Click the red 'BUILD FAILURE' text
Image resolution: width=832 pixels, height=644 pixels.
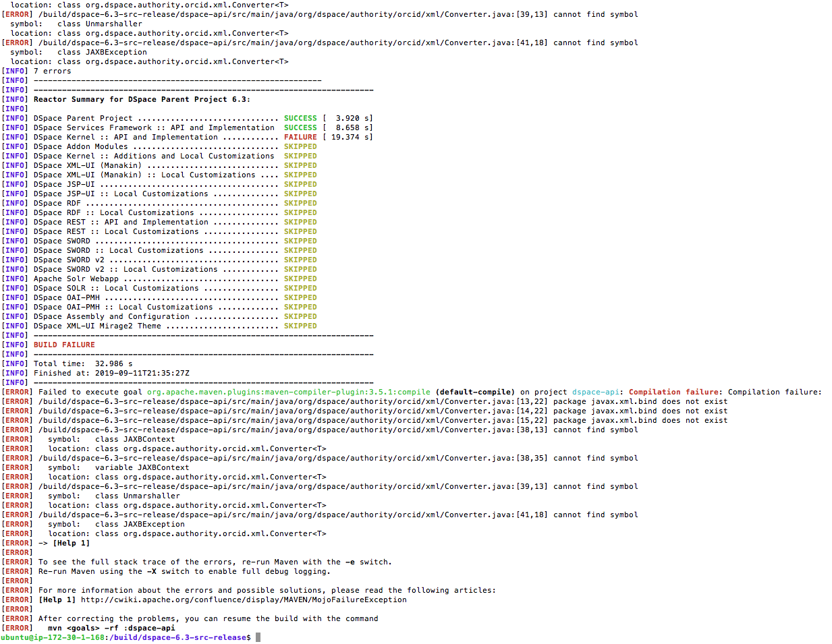tap(64, 345)
